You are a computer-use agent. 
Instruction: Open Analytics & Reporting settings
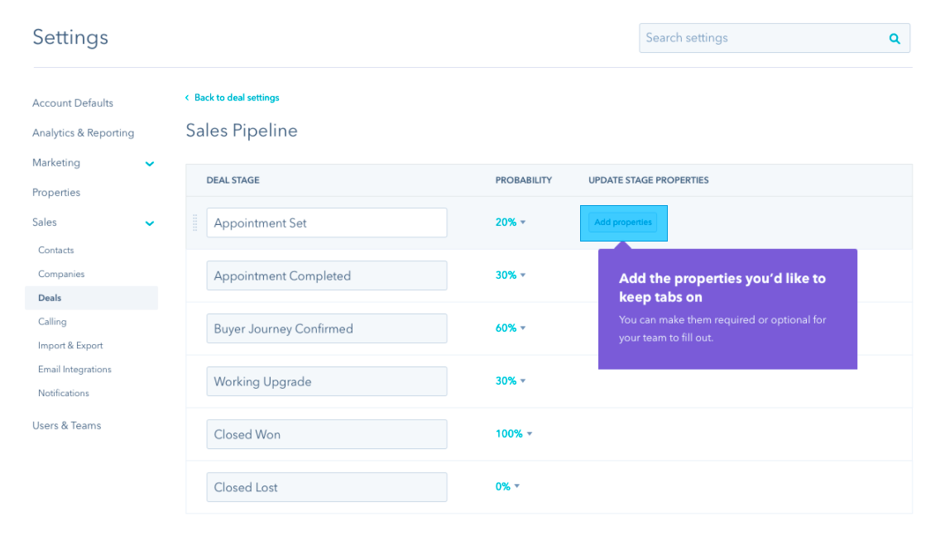[83, 133]
